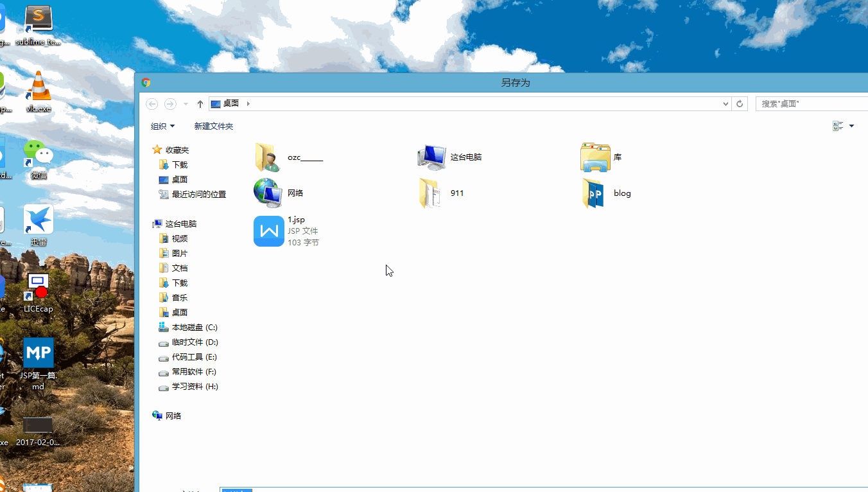Select 这台电脑 in navigation tree
Image resolution: width=868 pixels, height=492 pixels.
175,224
